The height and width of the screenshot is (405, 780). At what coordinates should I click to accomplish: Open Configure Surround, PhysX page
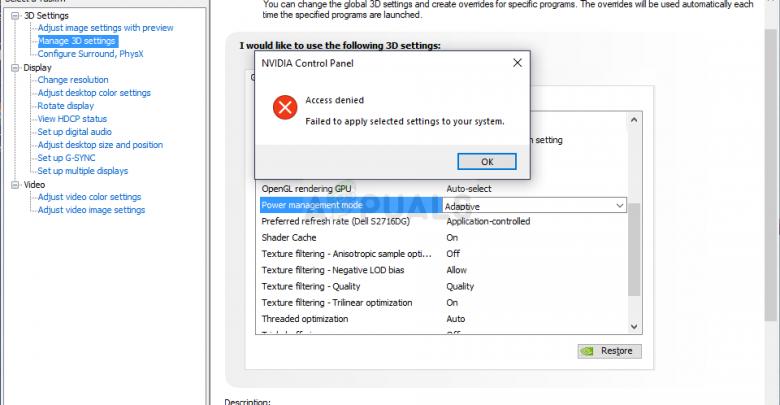tap(90, 54)
